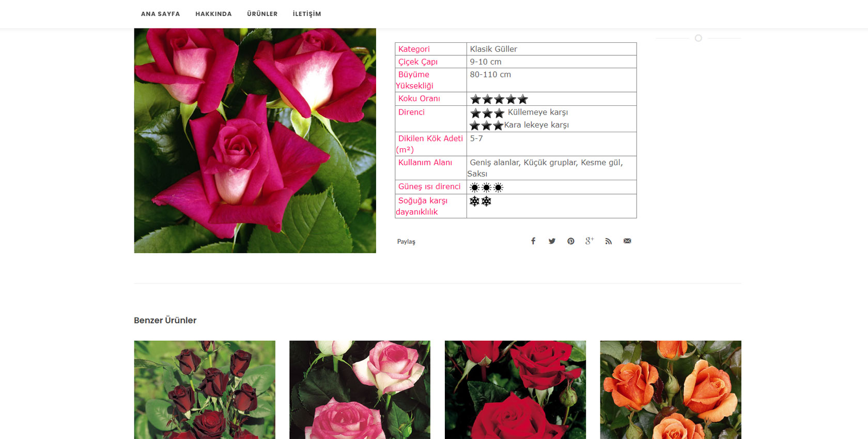Screen dimensions: 868x439
Task: Click the snowflake cold-resistance icons
Action: [480, 201]
